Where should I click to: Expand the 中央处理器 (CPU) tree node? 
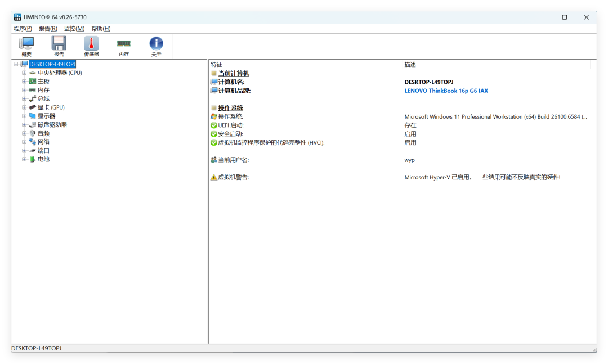click(24, 73)
